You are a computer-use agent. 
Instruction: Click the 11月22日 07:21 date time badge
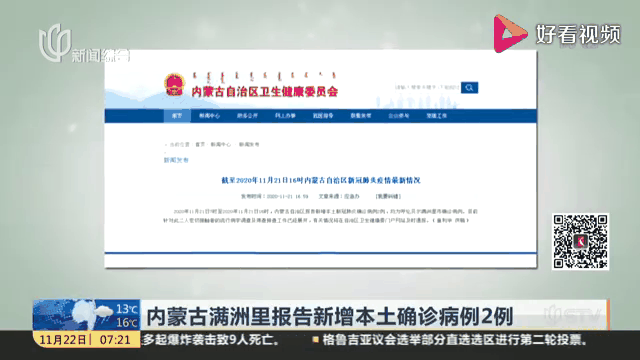coord(86,340)
